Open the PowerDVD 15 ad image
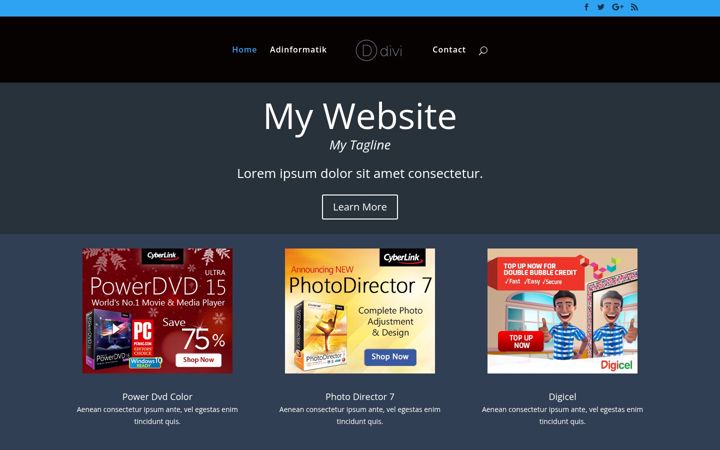The height and width of the screenshot is (450, 720). click(158, 311)
